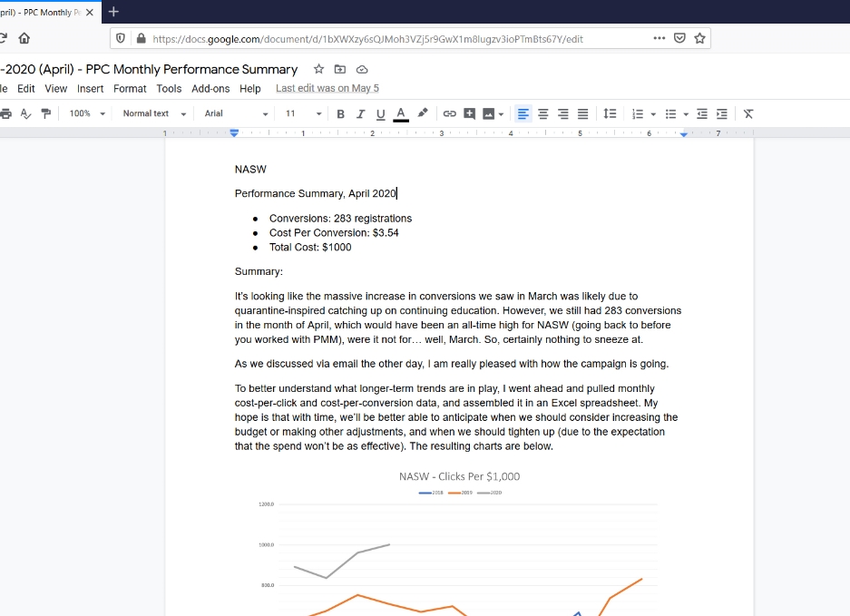Apply italic formatting

point(359,113)
